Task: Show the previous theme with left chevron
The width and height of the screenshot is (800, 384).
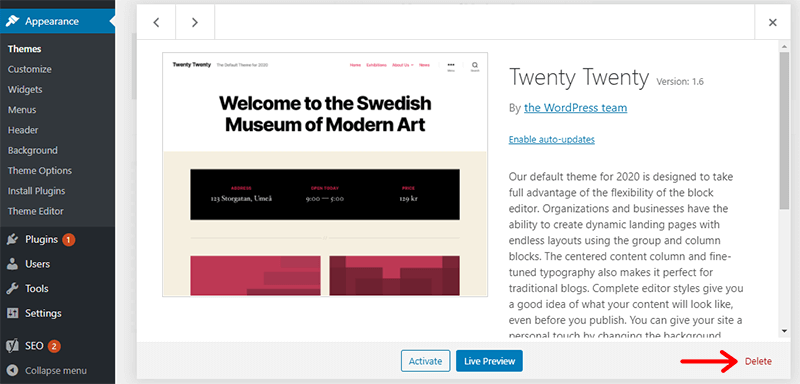Action: tap(156, 22)
